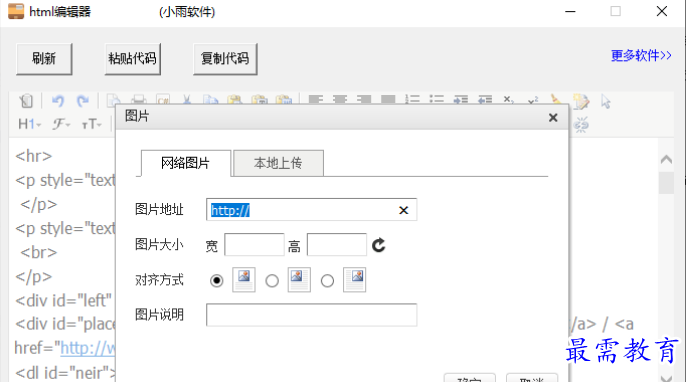The height and width of the screenshot is (382, 687).
Task: Click the <dl id="neir"> code line
Action: click(65, 373)
